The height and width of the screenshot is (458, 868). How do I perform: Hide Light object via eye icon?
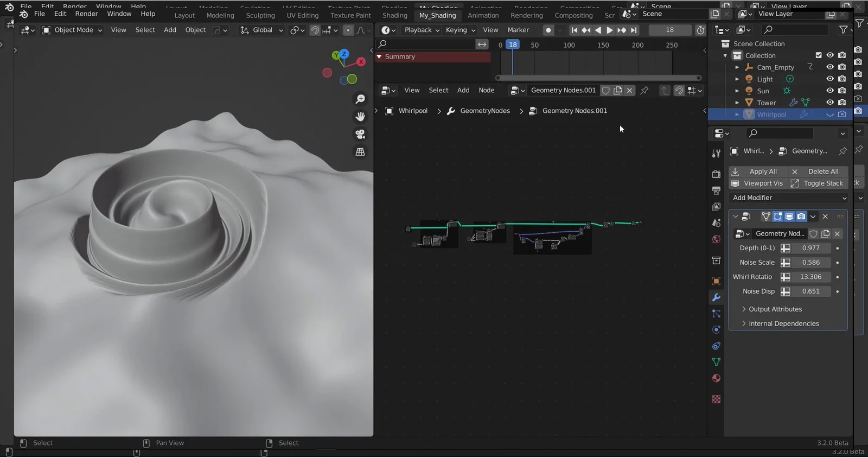[x=830, y=79]
